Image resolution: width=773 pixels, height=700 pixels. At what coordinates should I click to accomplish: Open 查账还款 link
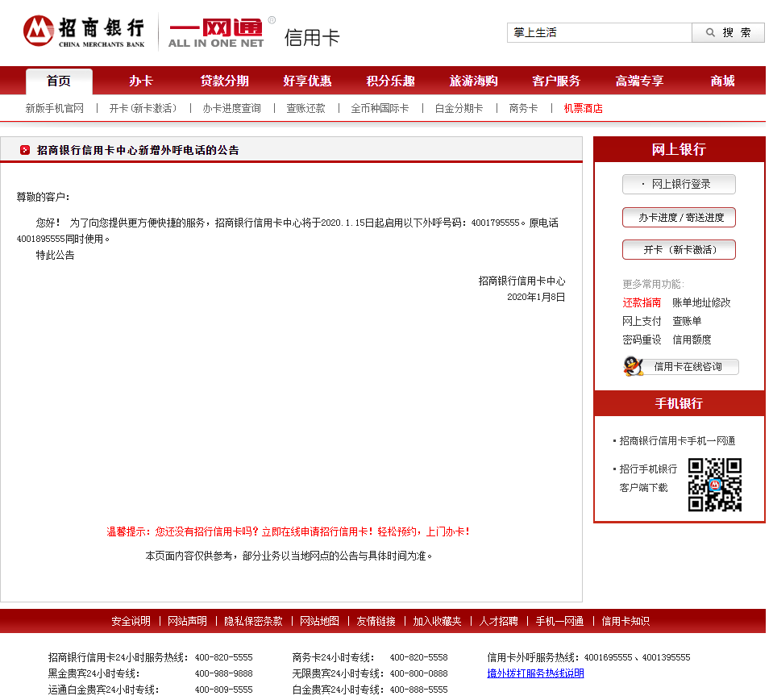point(306,108)
